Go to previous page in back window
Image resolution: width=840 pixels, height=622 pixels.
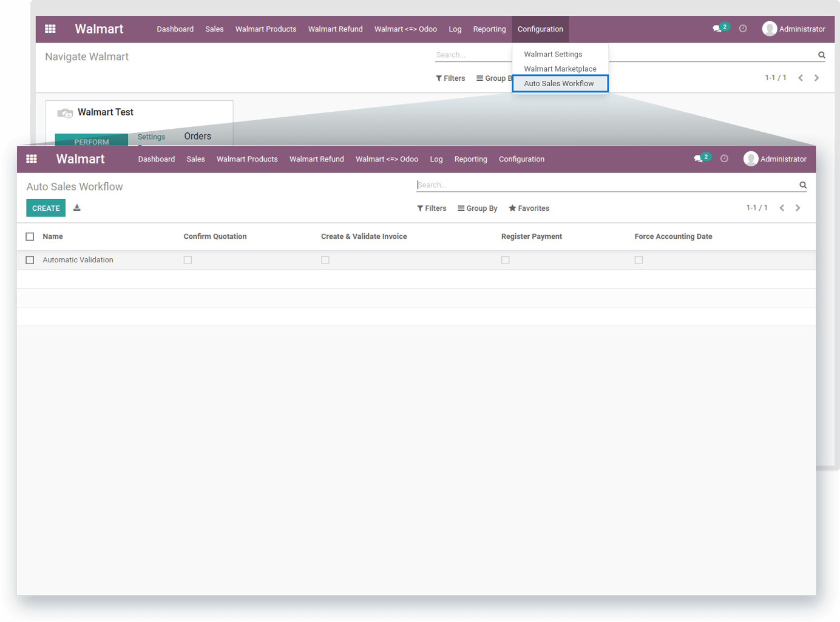click(801, 78)
